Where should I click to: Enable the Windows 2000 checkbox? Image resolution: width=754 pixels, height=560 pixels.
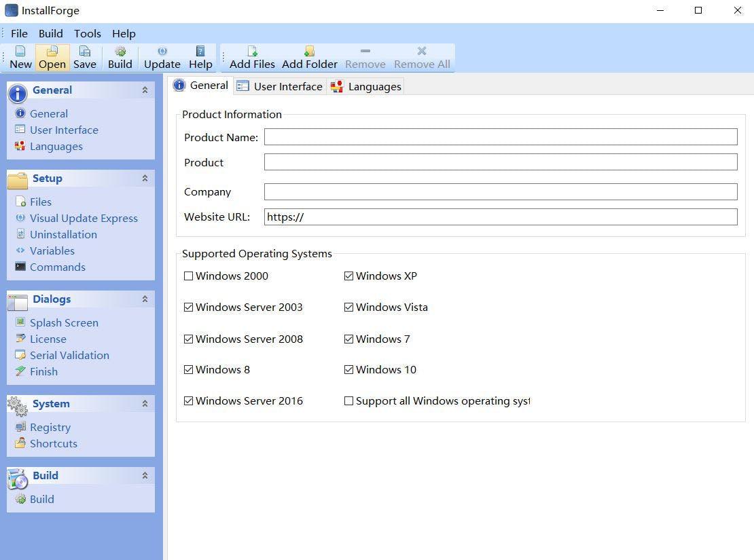189,276
